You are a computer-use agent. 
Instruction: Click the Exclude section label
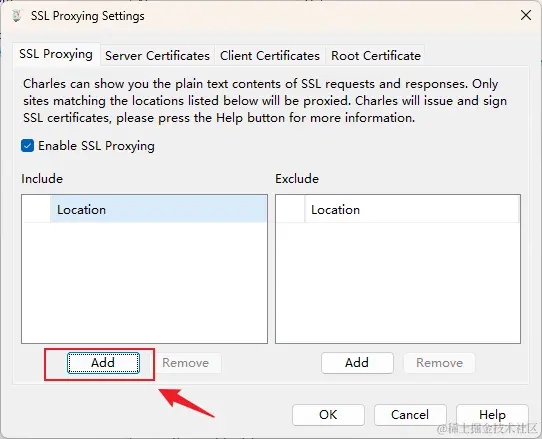(x=297, y=179)
